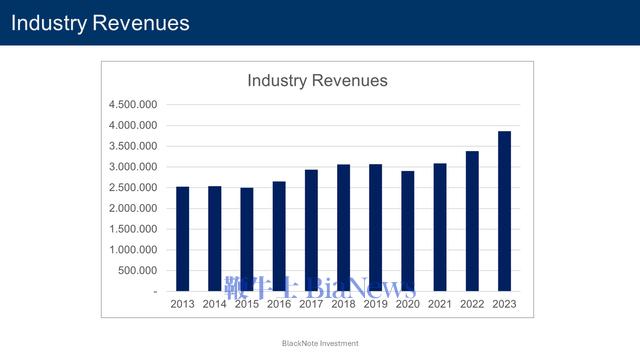
Task: Select the 3.000.000 axis label
Action: pos(133,167)
